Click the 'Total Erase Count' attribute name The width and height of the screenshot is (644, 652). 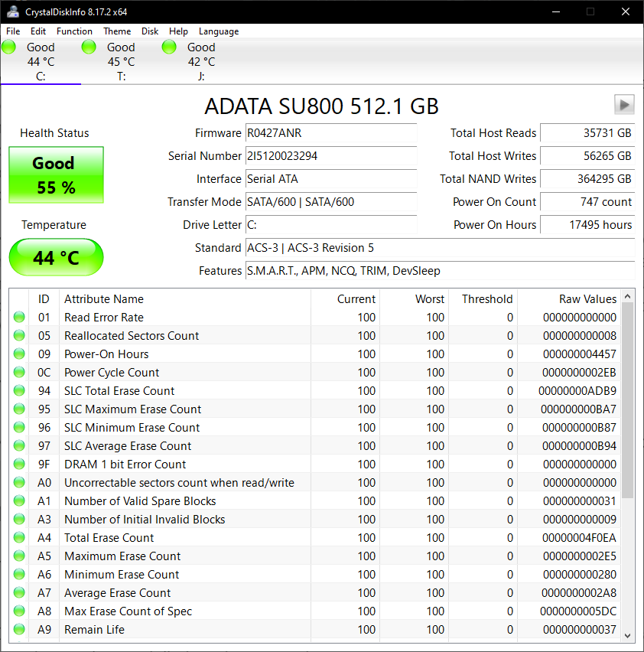[109, 538]
